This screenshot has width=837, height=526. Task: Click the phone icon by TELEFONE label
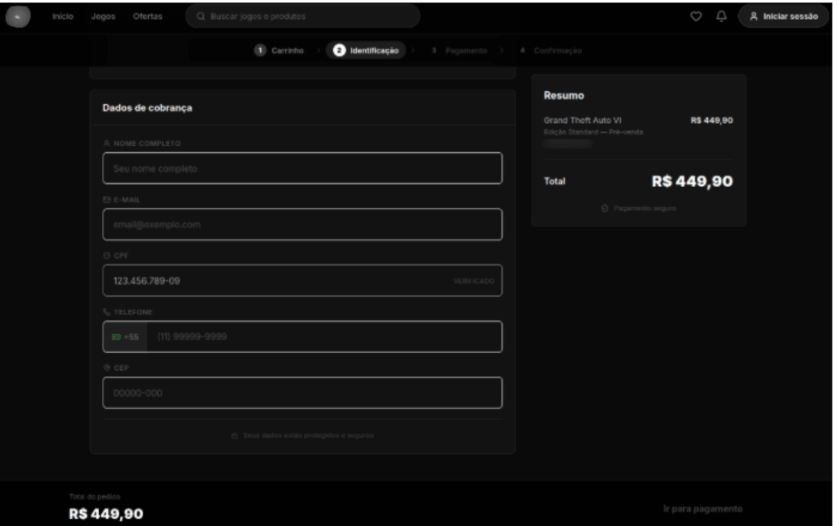[x=107, y=312]
